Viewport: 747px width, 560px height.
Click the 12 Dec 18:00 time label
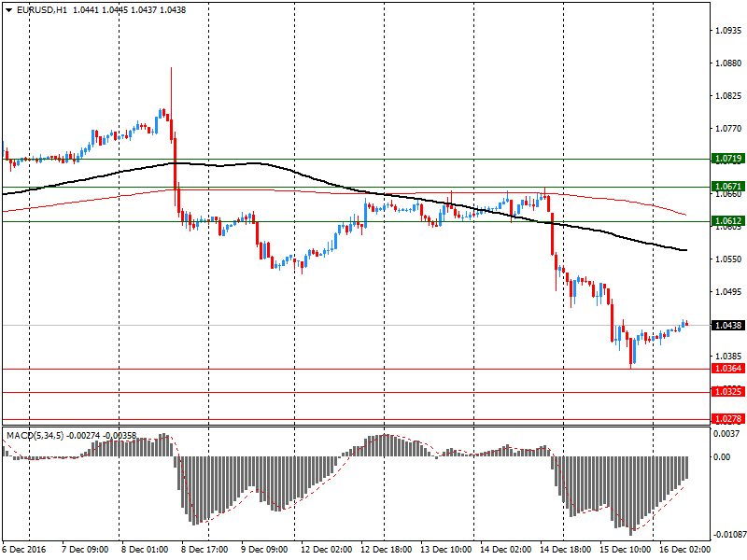387,550
